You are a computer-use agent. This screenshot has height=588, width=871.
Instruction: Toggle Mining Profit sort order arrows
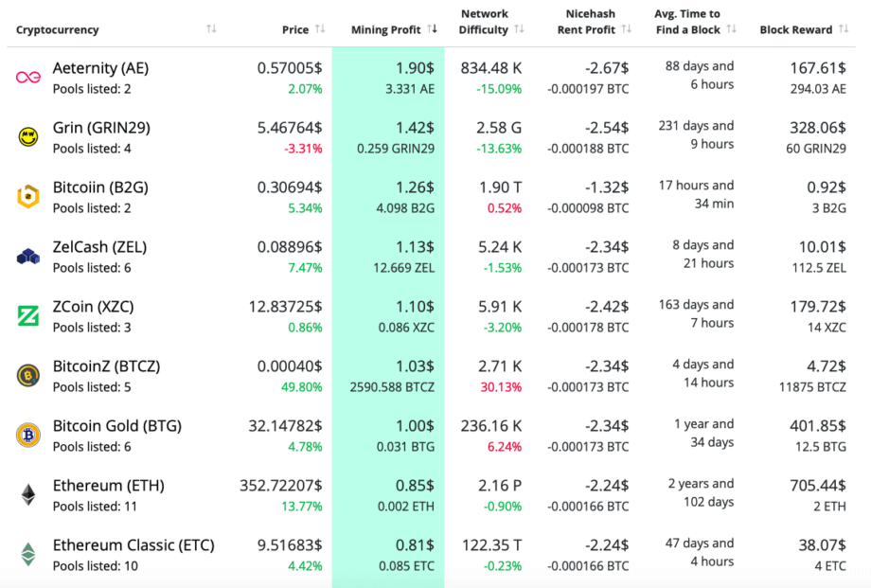(x=433, y=29)
